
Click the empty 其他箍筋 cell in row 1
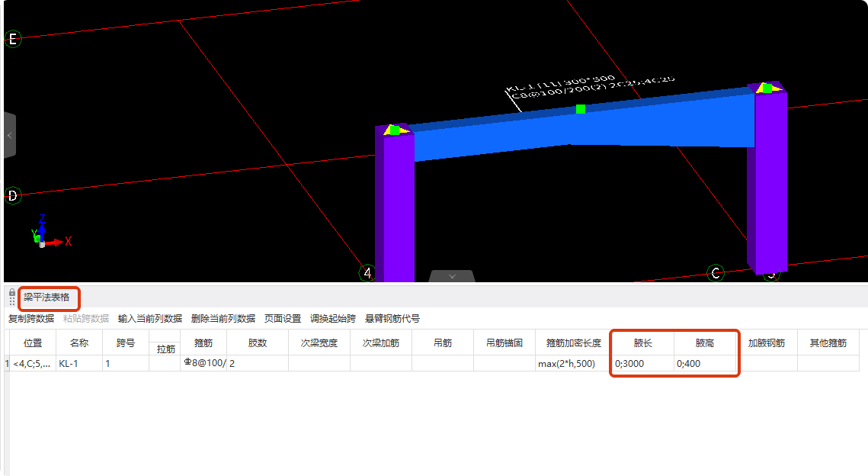(828, 364)
